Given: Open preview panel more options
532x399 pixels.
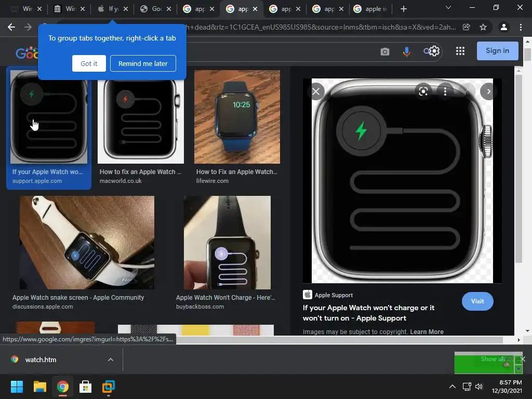Looking at the screenshot, I should [445, 91].
